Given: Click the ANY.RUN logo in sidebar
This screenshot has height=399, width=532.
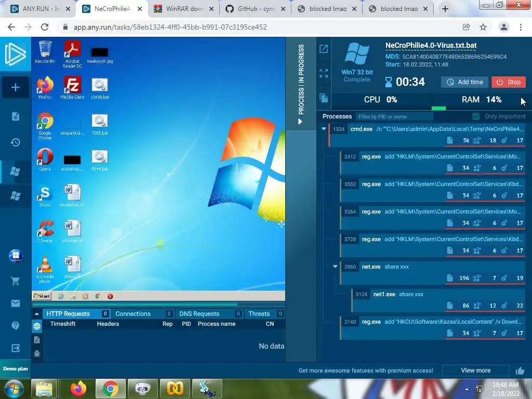Looking at the screenshot, I should [x=15, y=54].
